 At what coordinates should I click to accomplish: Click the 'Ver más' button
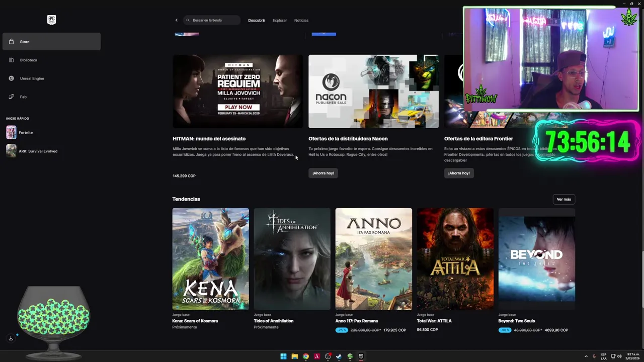pyautogui.click(x=563, y=199)
